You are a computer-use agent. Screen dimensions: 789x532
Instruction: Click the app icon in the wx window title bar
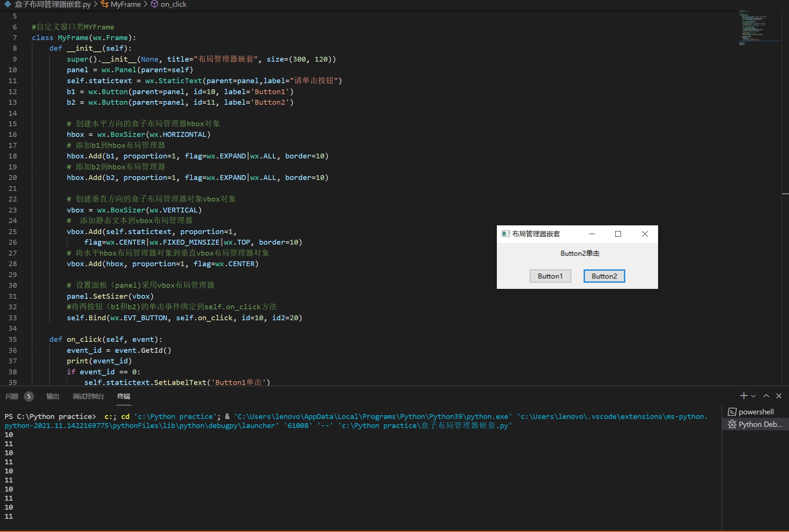click(505, 234)
